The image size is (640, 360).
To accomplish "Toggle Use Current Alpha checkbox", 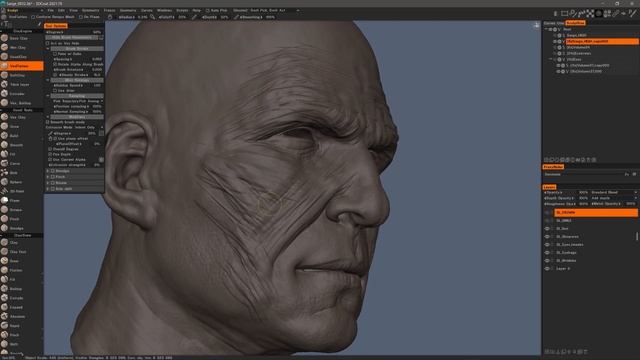I will [50, 160].
